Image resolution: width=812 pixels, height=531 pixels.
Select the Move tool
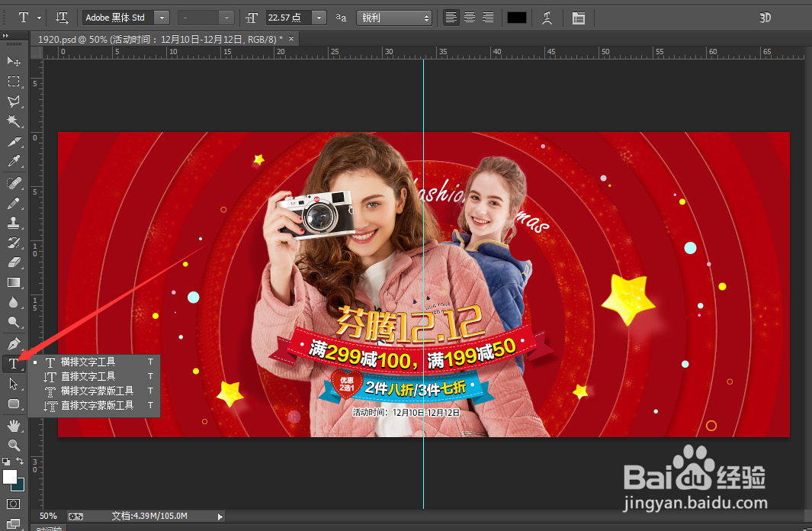point(14,61)
